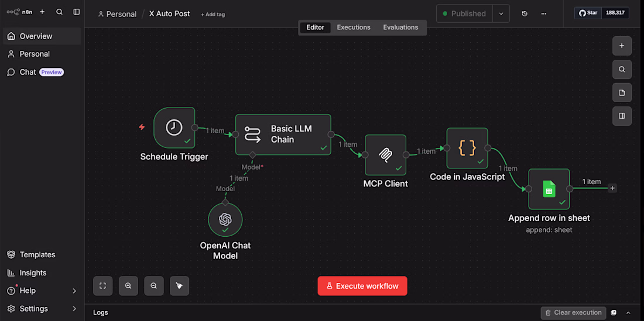Click fit-to-view zoom icon
Image resolution: width=644 pixels, height=321 pixels.
102,286
